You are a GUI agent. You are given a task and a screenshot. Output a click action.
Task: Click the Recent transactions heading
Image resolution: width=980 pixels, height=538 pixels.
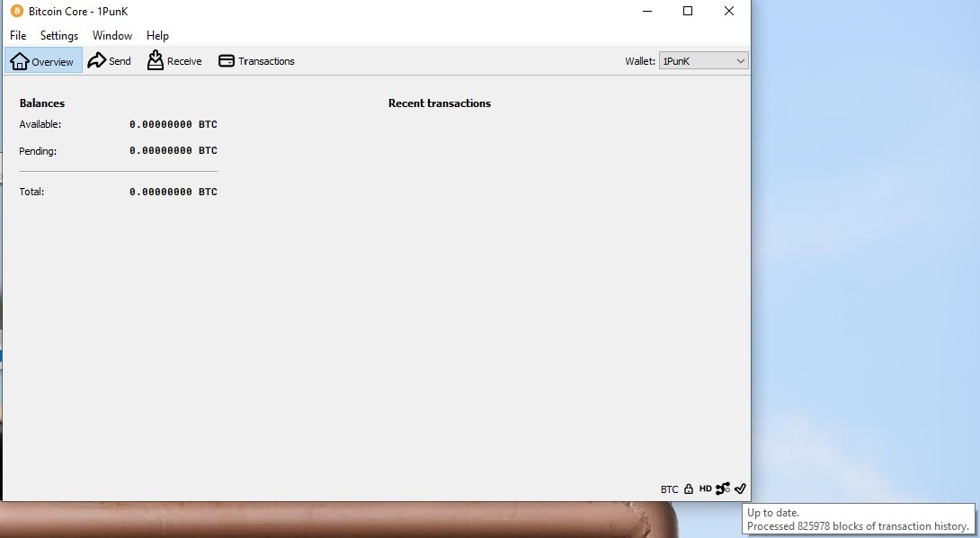[x=440, y=103]
